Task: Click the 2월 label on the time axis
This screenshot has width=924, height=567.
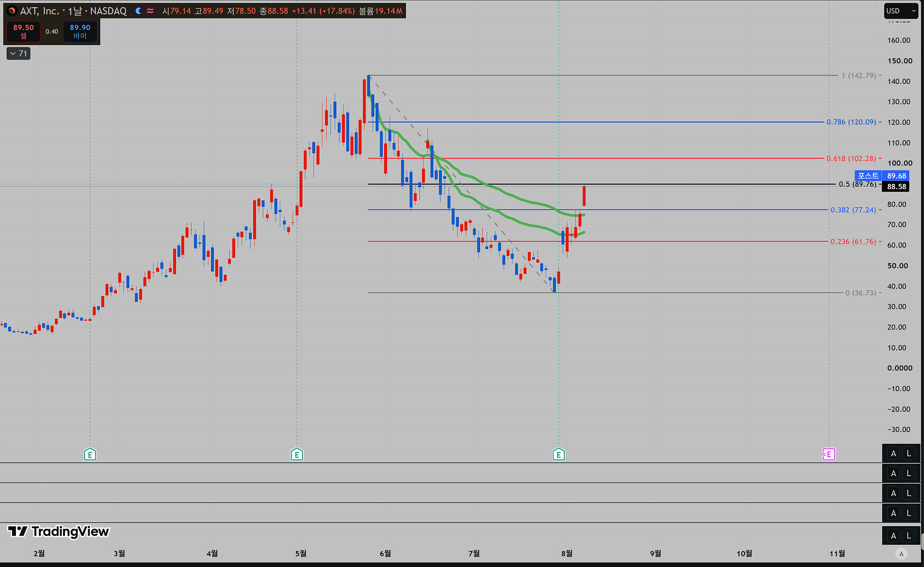Action: 39,554
